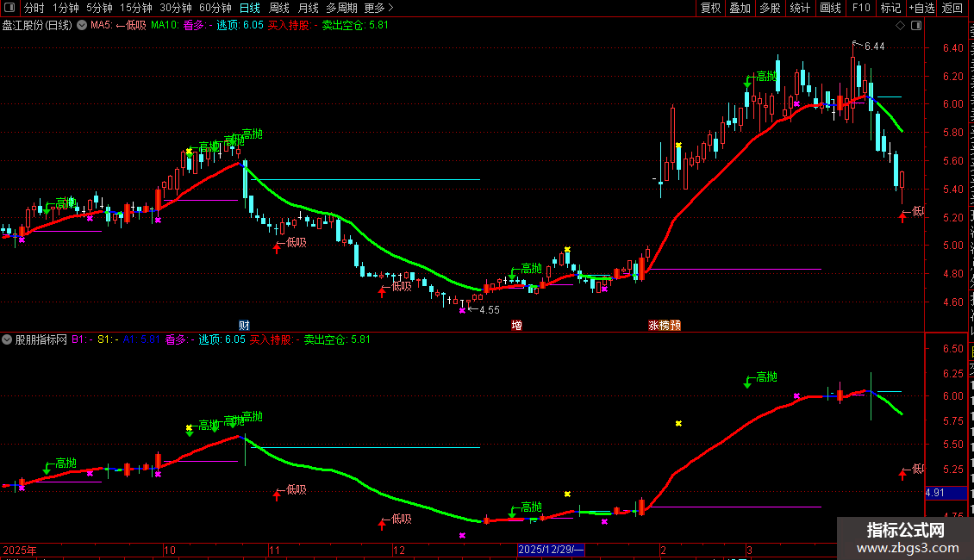Click the 返回 back button
The image size is (974, 560).
click(x=952, y=8)
